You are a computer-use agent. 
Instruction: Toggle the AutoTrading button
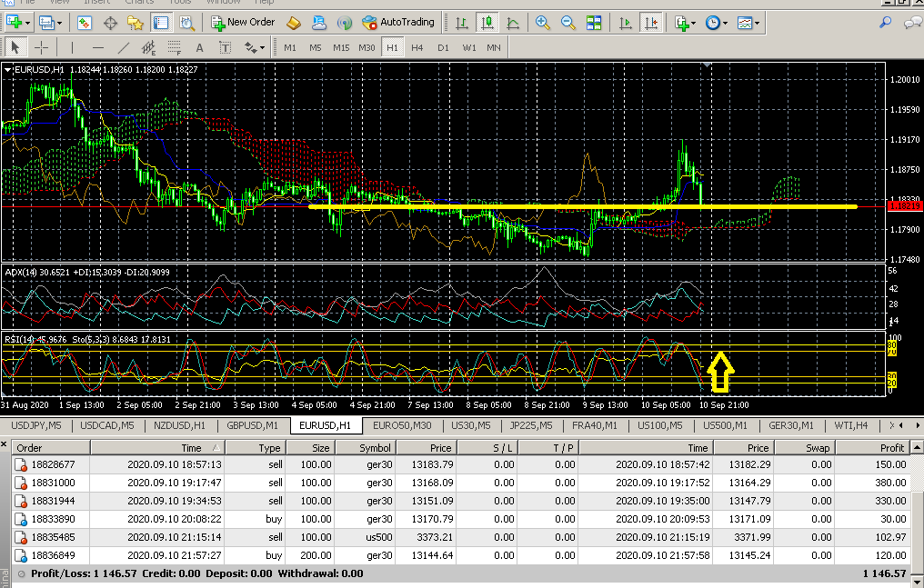(x=398, y=23)
